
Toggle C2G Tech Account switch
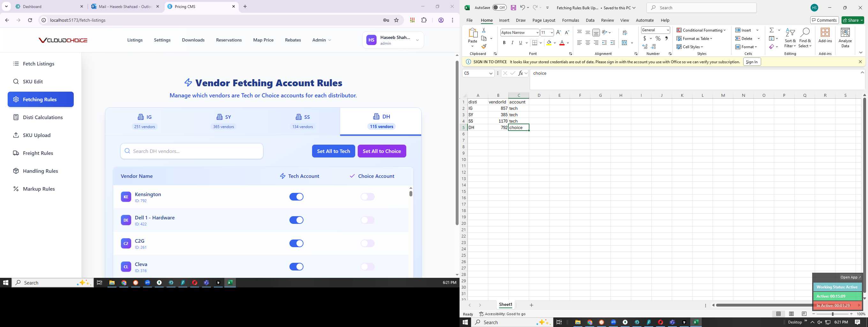pos(296,243)
